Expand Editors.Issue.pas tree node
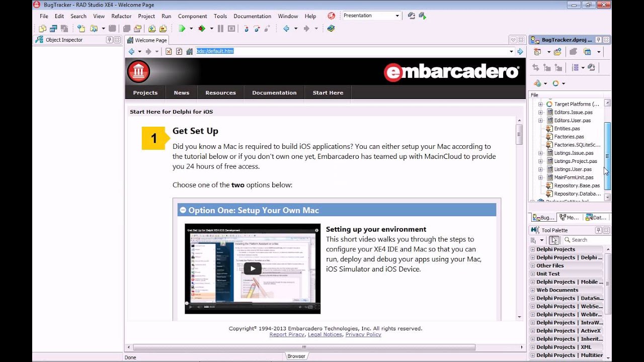 coord(540,112)
